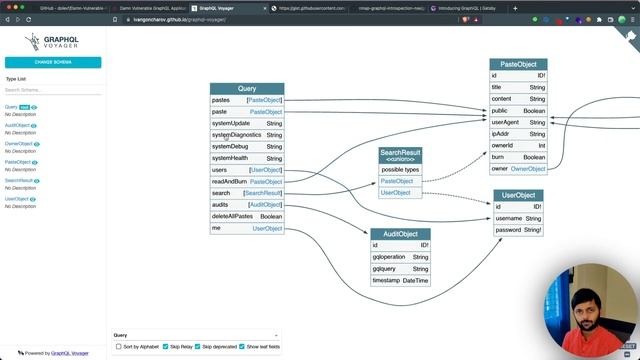Click the systemHealth field in Query node
The height and width of the screenshot is (360, 640).
tap(247, 158)
